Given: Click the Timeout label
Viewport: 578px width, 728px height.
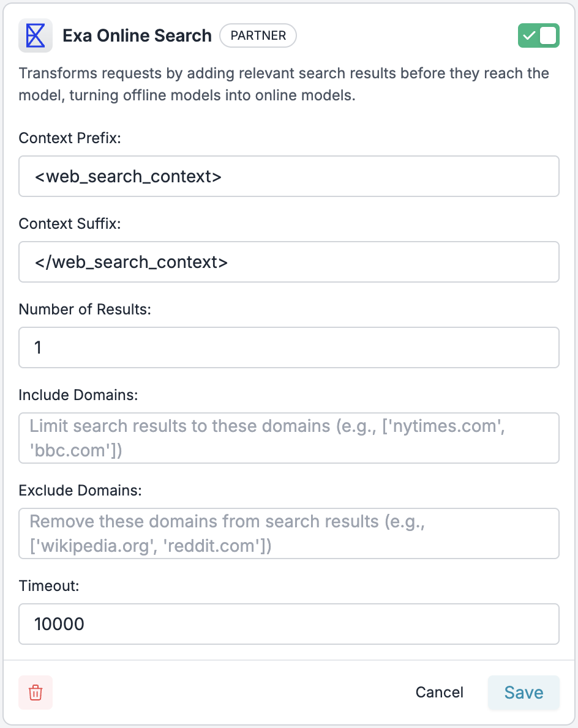Looking at the screenshot, I should coord(49,586).
